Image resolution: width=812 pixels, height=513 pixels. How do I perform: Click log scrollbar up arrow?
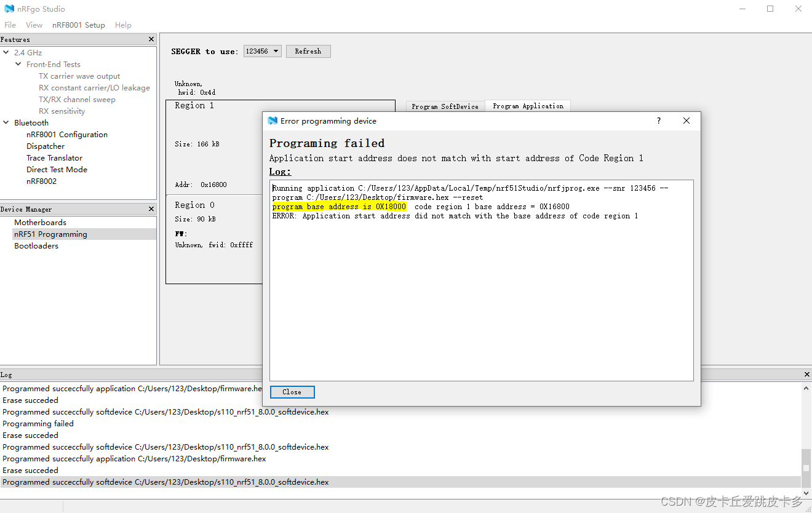coord(806,388)
